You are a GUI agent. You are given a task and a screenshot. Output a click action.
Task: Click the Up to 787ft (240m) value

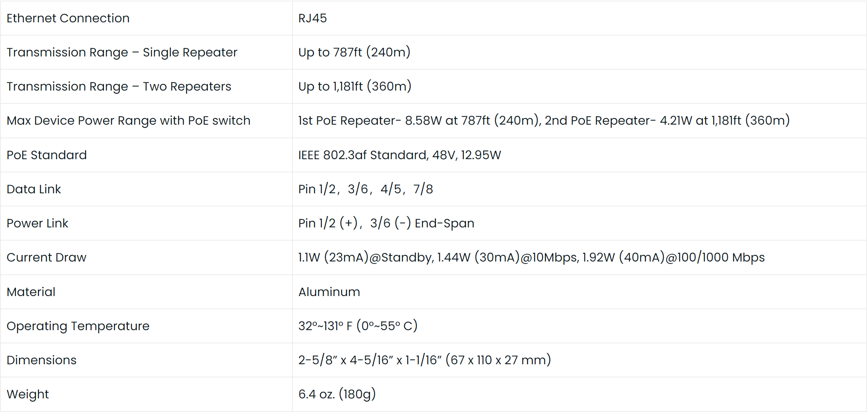tap(354, 52)
